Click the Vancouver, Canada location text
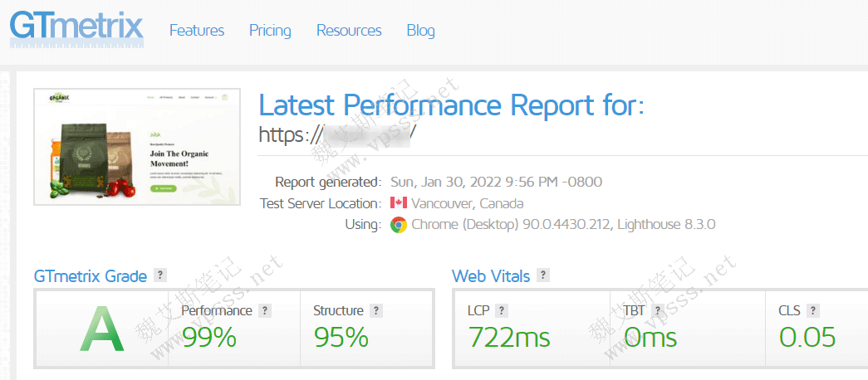The height and width of the screenshot is (380, 868). [467, 203]
